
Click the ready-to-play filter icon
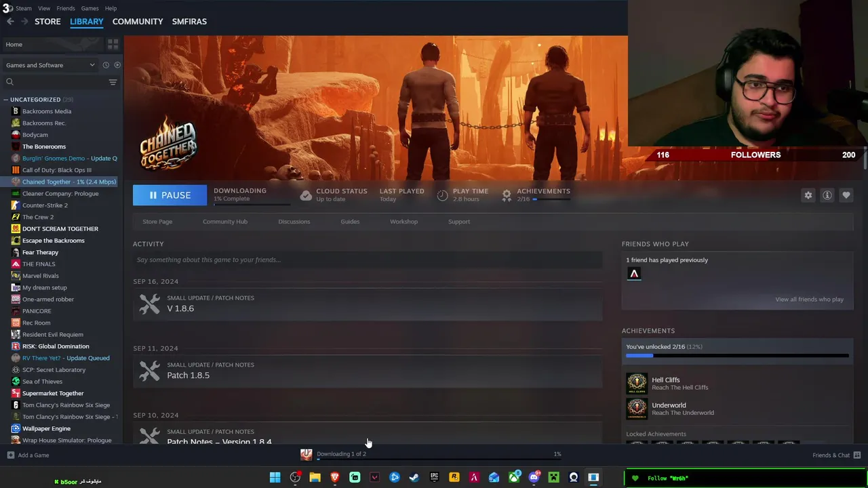(117, 65)
